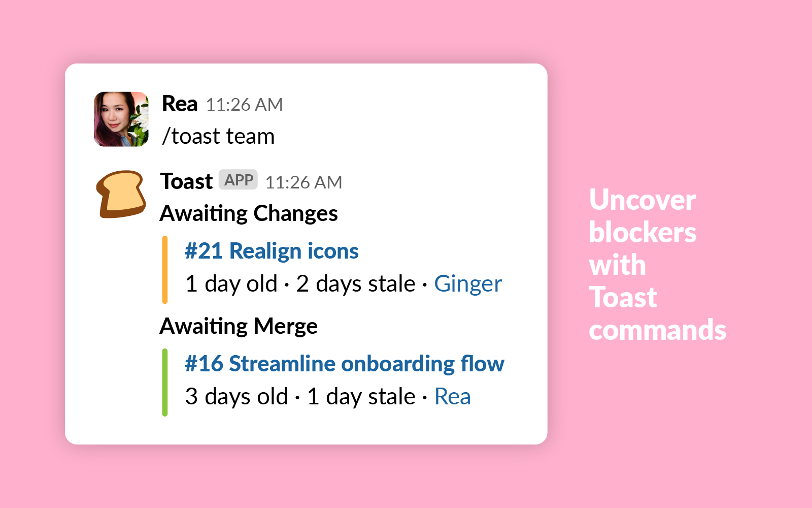This screenshot has width=812, height=508.
Task: Click the Toast bread app icon
Action: coord(121,194)
